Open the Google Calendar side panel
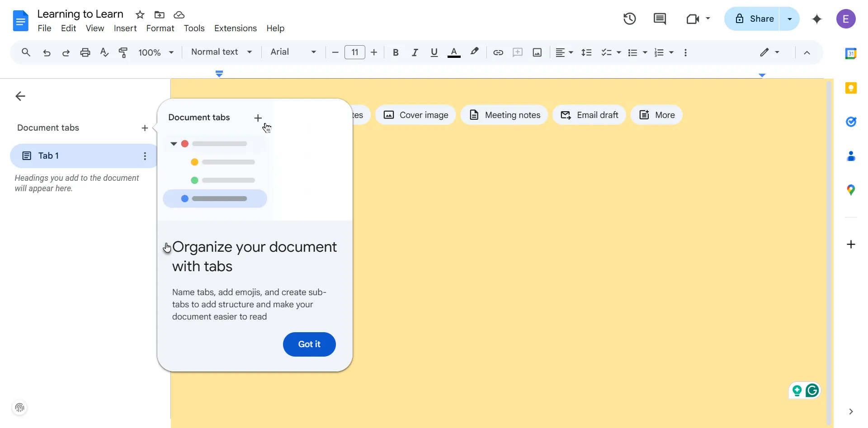This screenshot has width=868, height=428. (x=852, y=53)
